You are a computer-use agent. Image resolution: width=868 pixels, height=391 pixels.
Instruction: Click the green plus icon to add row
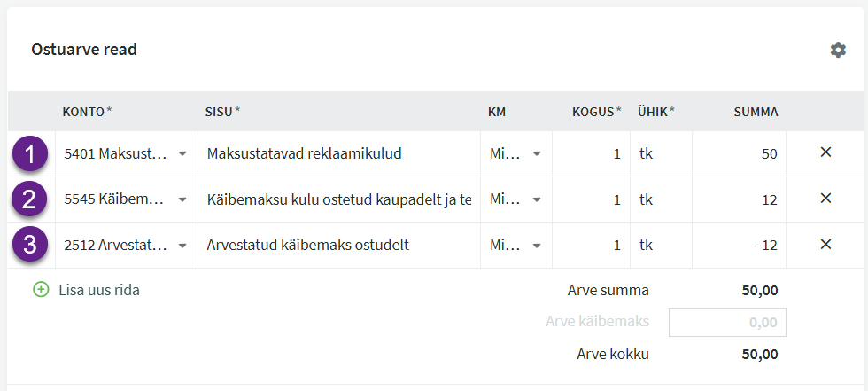pos(41,290)
